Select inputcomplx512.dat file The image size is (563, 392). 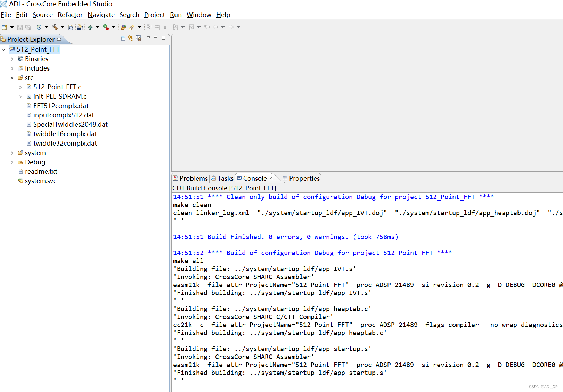[64, 115]
